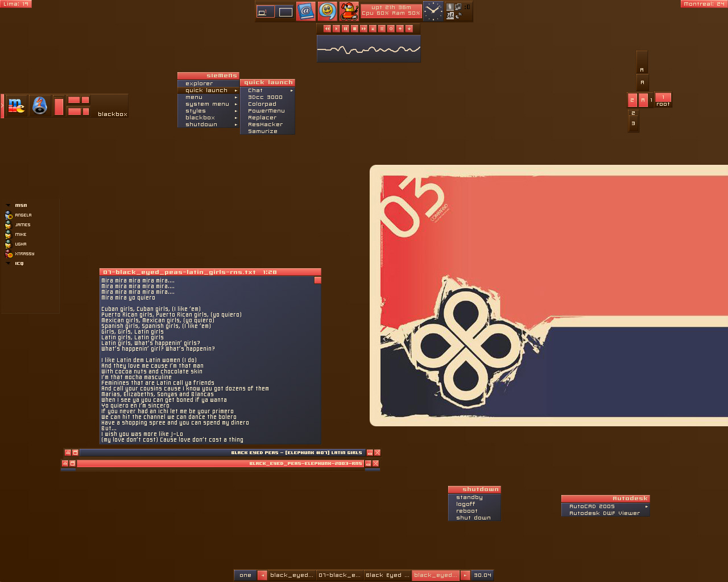
Task: Open the address book @ icon
Action: (305, 11)
